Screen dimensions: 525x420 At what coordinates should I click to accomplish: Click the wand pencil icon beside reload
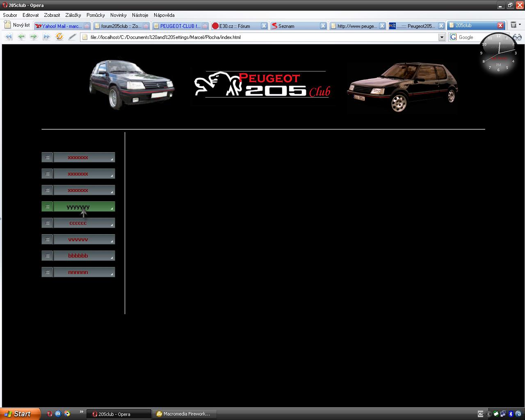[x=72, y=37]
